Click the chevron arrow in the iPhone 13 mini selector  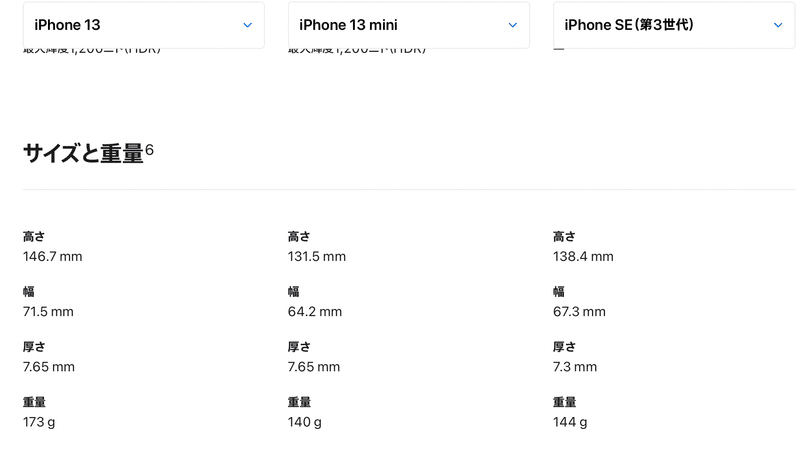pos(513,25)
